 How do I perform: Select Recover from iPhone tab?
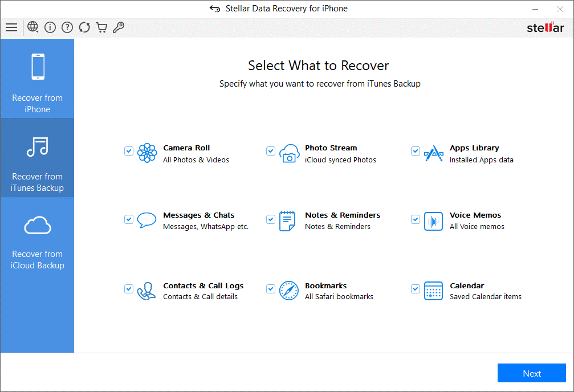click(x=37, y=79)
